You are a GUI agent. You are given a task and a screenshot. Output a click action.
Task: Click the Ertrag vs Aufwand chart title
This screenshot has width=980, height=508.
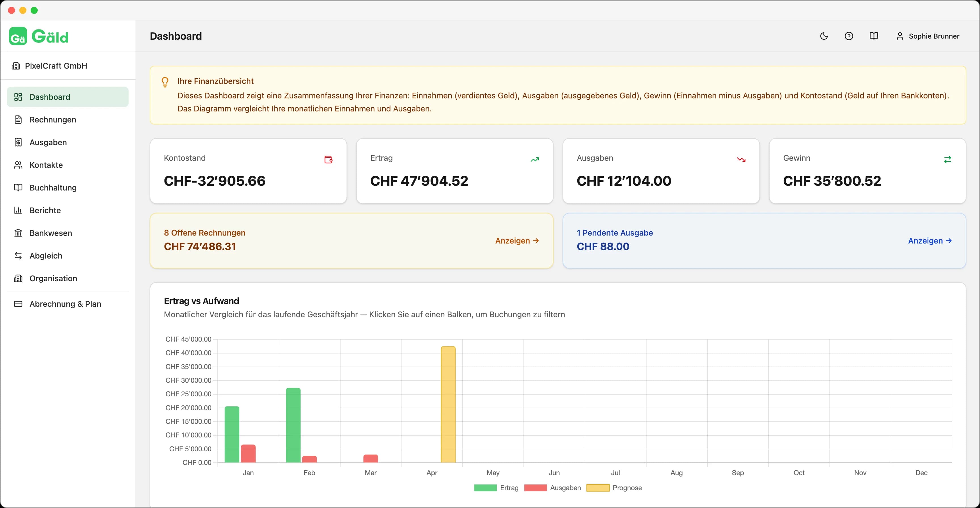202,301
